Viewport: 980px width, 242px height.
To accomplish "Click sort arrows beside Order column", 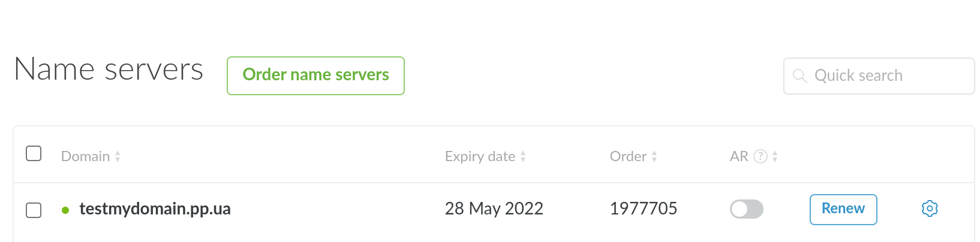I will point(654,156).
